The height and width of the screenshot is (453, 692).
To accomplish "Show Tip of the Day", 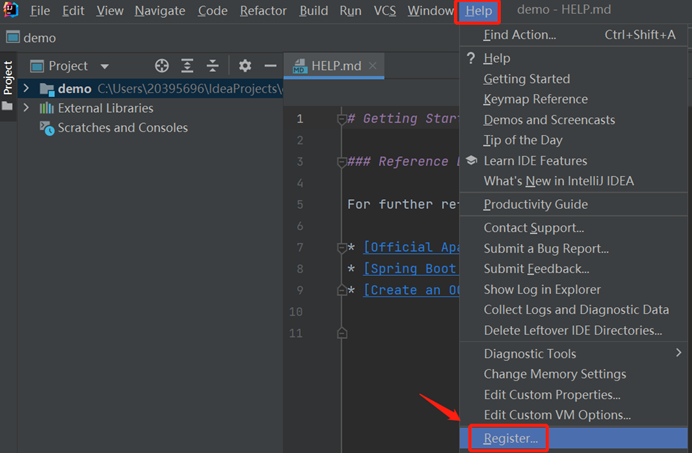I will point(574,140).
